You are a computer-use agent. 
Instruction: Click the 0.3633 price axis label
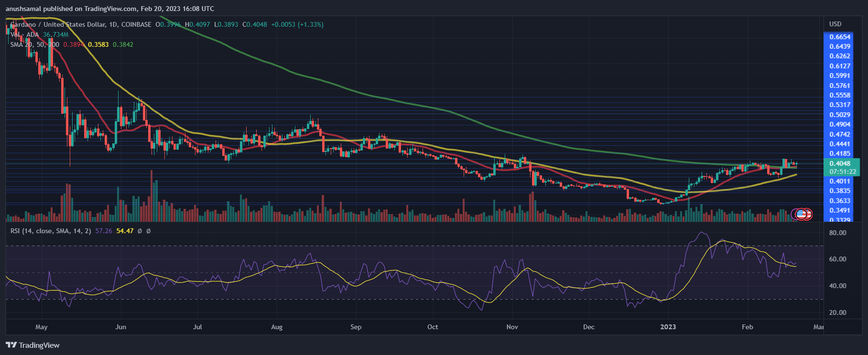pos(840,201)
